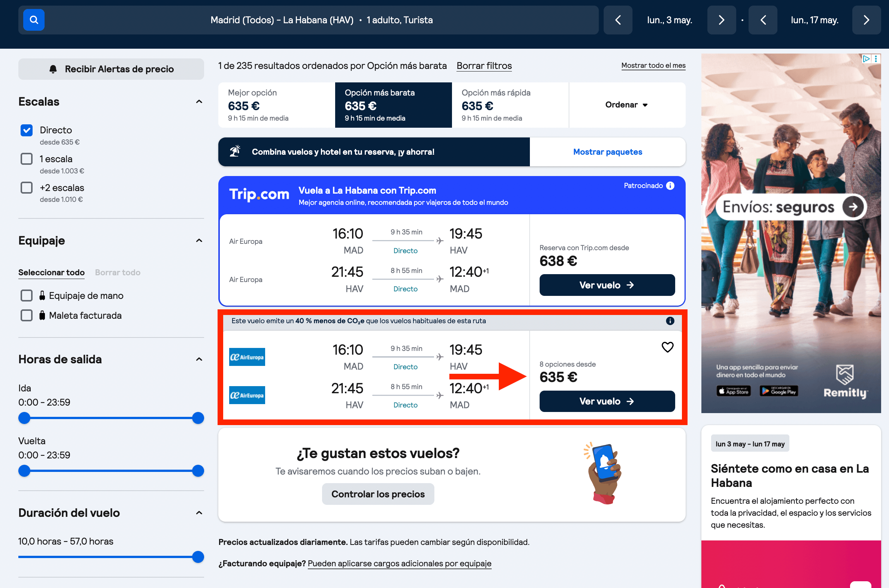Click Borrar filtros link
The width and height of the screenshot is (889, 588).
click(484, 66)
